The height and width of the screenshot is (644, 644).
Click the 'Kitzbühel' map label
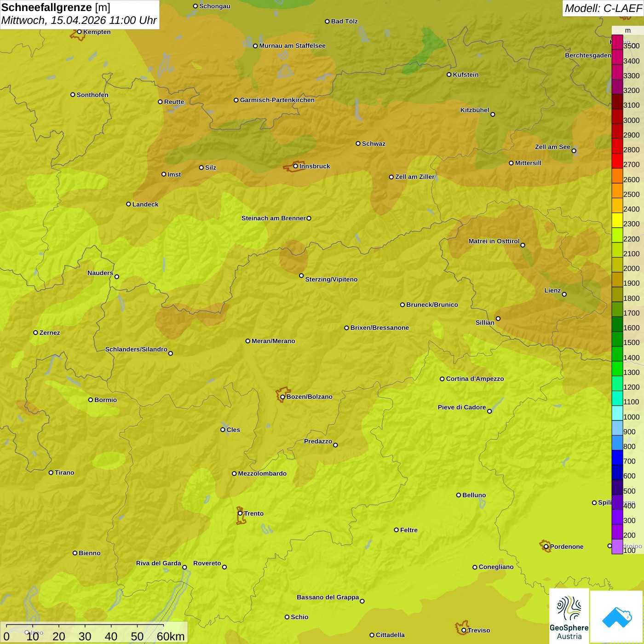pyautogui.click(x=475, y=110)
